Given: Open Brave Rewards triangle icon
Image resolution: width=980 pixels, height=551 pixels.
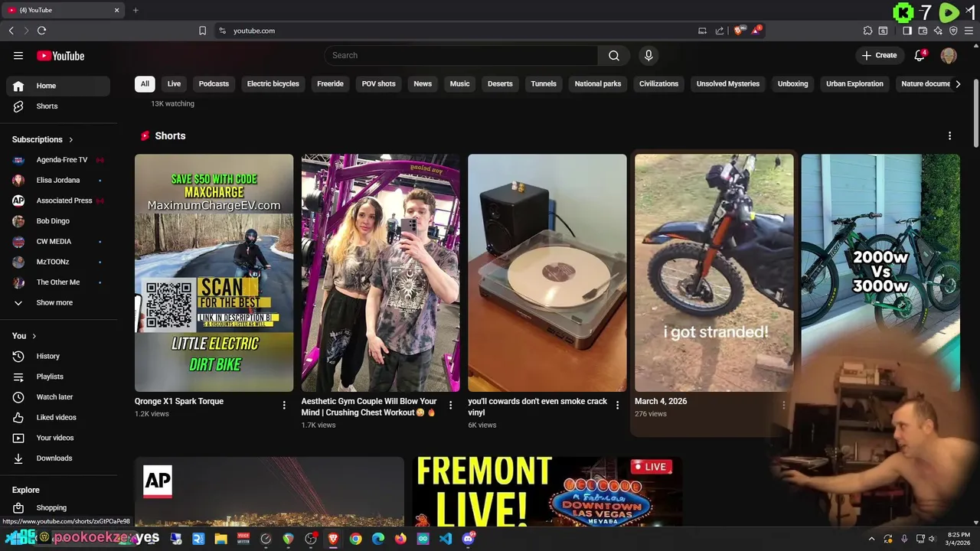Looking at the screenshot, I should (x=756, y=31).
